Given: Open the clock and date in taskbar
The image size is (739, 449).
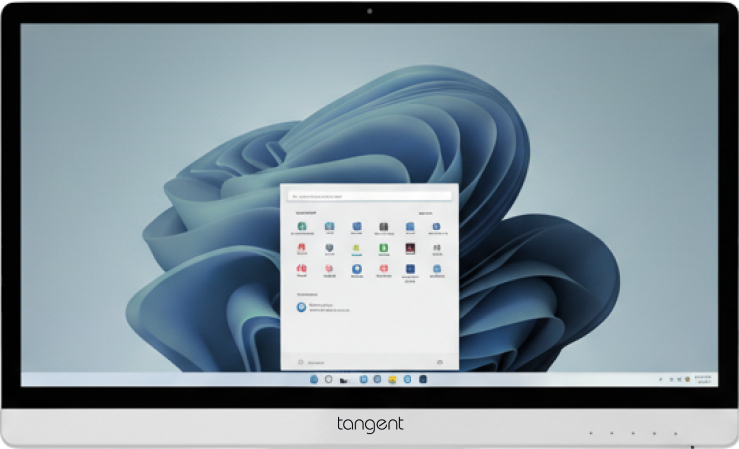Looking at the screenshot, I should [x=702, y=380].
